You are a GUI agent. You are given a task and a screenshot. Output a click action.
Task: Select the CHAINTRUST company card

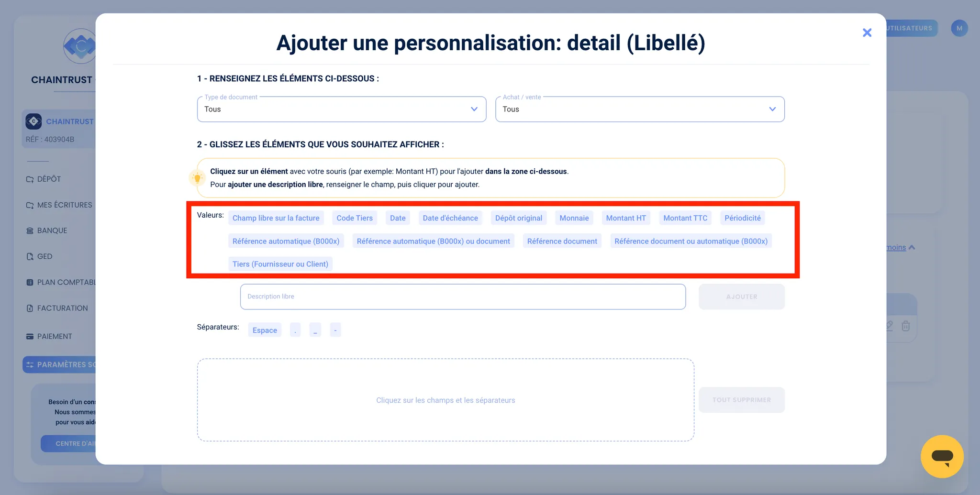click(59, 128)
